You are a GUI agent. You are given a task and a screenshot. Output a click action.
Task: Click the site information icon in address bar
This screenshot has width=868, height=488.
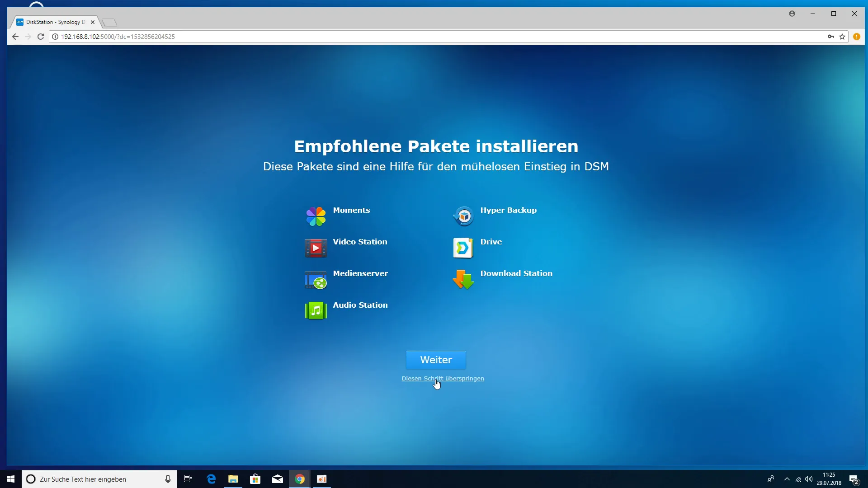(55, 37)
